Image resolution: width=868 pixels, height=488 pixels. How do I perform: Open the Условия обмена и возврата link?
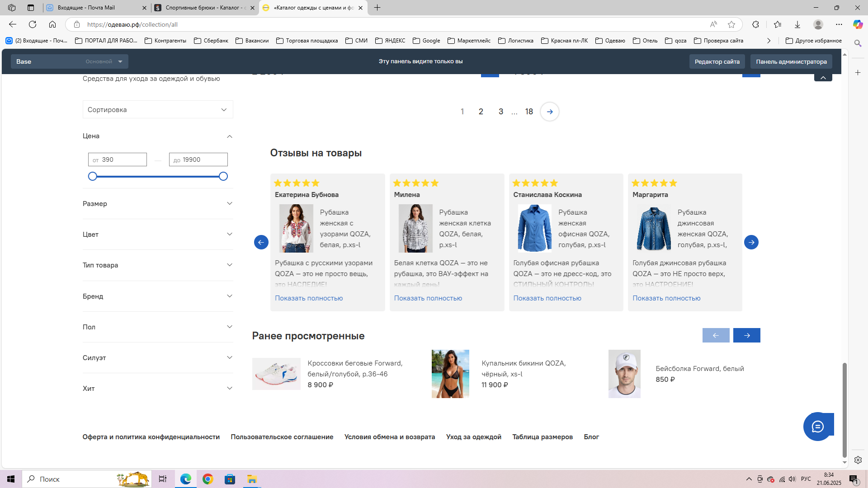390,437
